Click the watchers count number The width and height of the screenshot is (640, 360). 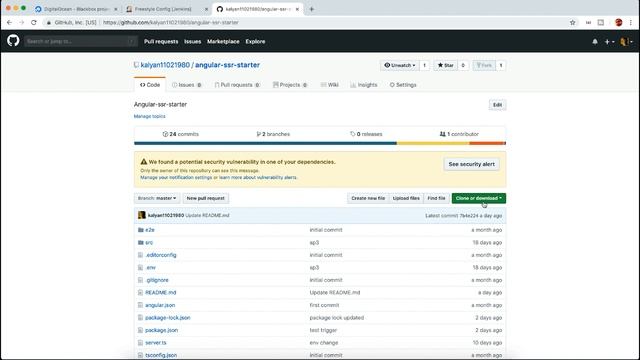point(424,65)
